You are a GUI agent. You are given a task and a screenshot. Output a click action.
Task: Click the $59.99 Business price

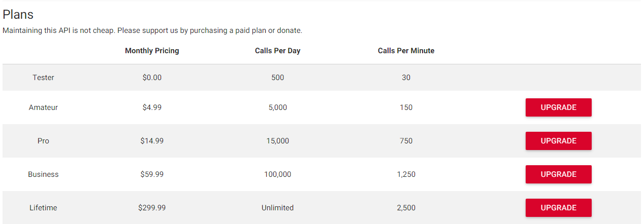152,174
